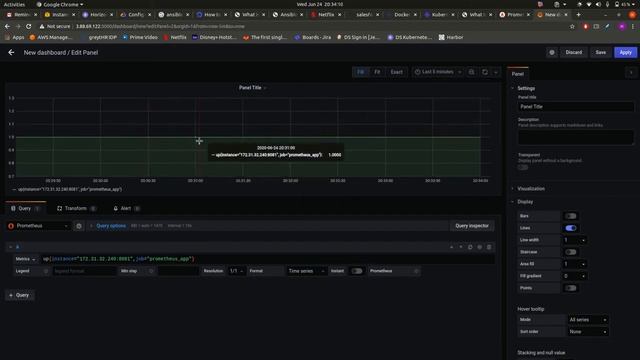Image resolution: width=640 pixels, height=360 pixels.
Task: Enable the Points display switch
Action: (571, 288)
